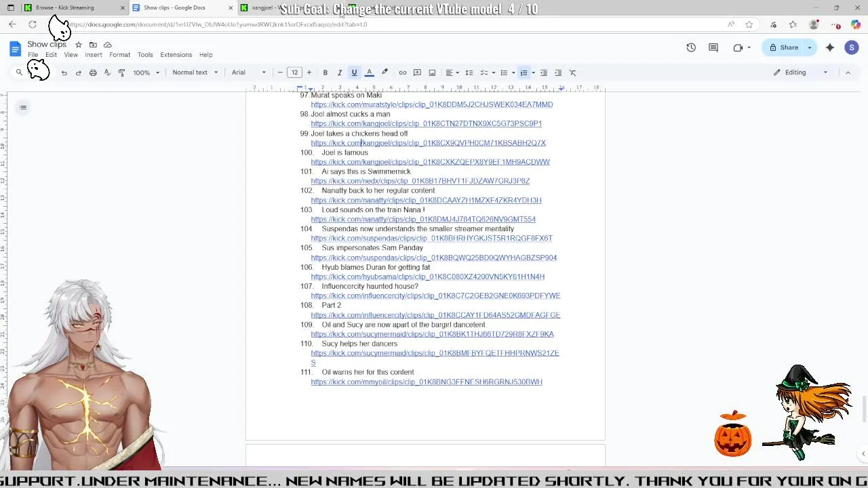Open the Gemini sparkle icon
The height and width of the screenshot is (488, 868).
[x=830, y=47]
